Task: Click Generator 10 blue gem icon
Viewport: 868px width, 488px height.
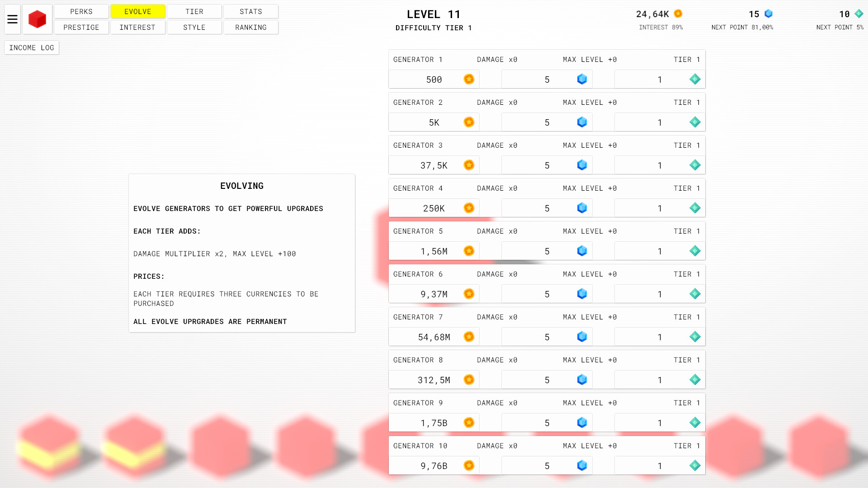Action: click(582, 465)
